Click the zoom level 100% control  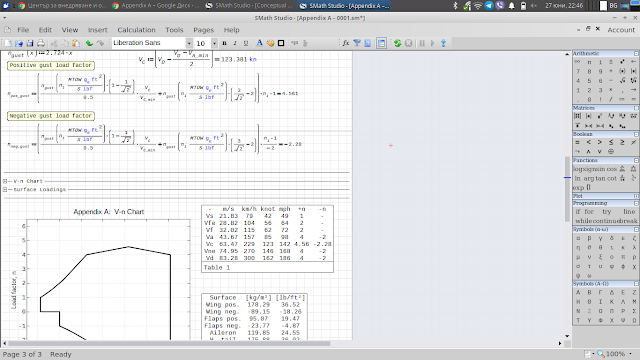pyautogui.click(x=615, y=354)
